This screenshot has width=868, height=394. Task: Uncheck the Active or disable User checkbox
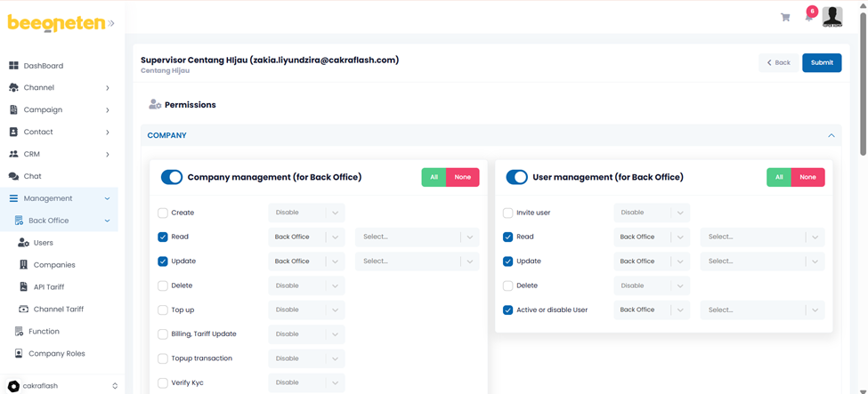508,310
